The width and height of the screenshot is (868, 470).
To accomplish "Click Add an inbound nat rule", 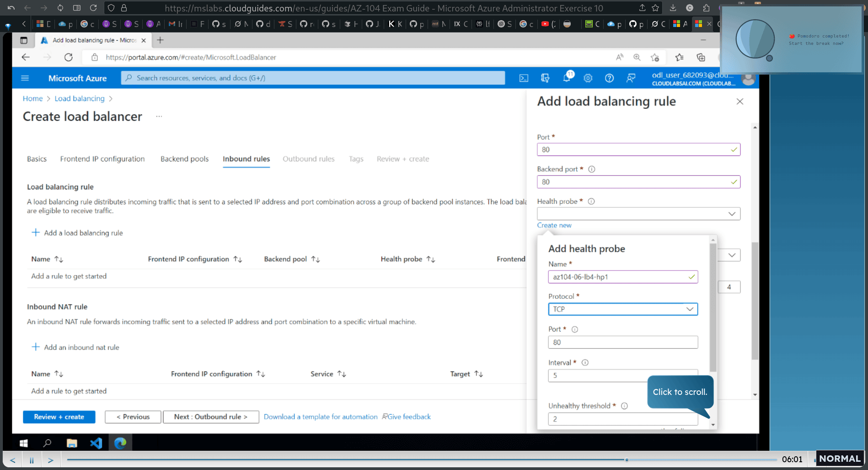I will tap(75, 347).
